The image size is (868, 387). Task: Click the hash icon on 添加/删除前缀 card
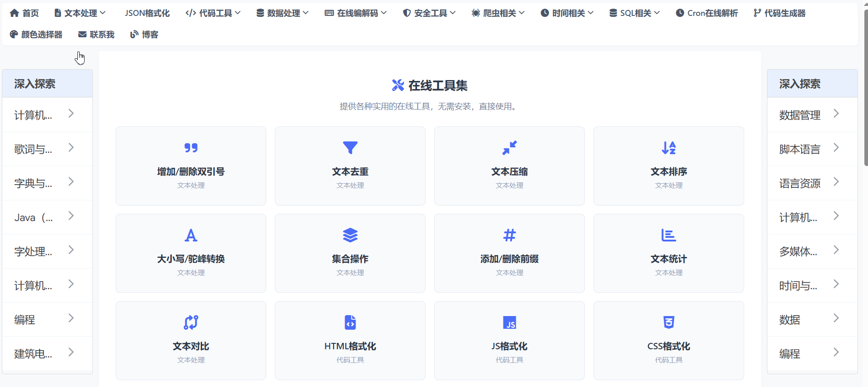(509, 235)
